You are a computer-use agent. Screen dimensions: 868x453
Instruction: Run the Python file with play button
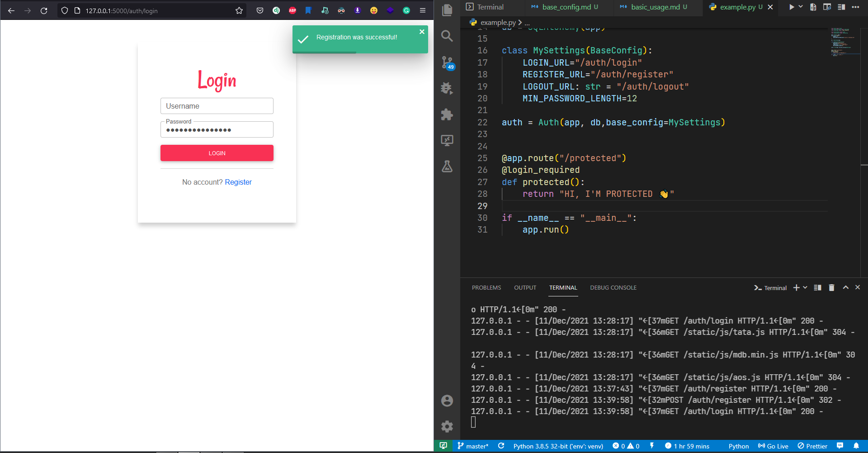point(791,7)
